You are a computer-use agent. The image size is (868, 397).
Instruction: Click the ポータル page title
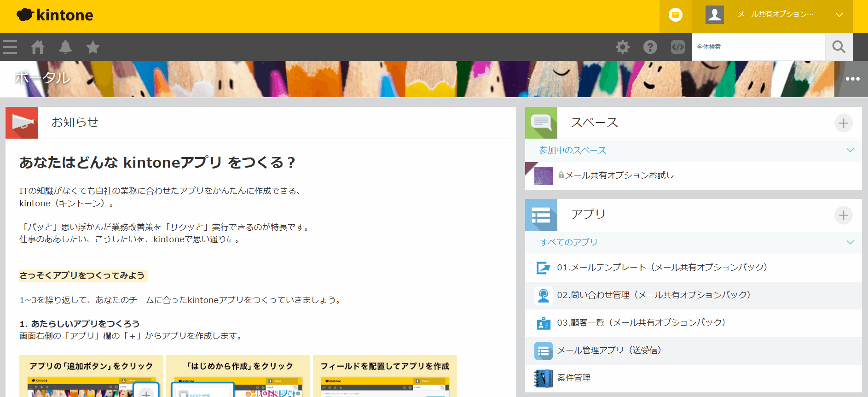42,78
